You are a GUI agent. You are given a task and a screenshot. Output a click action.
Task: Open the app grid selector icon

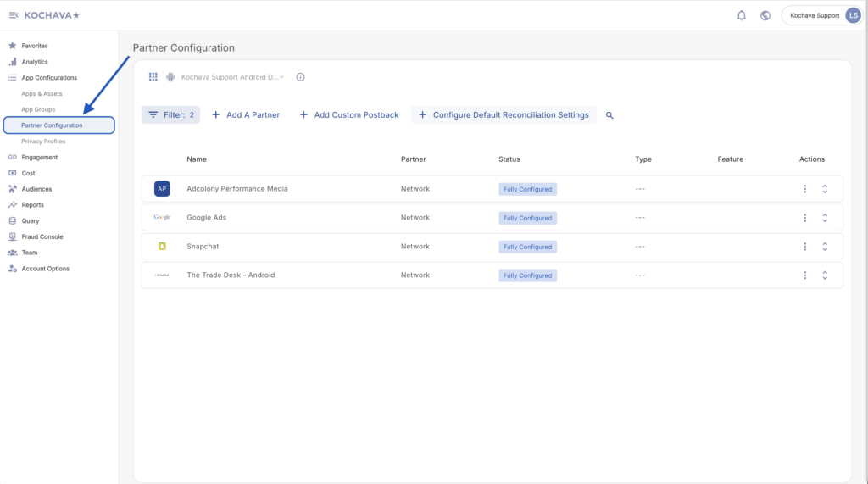[x=153, y=77]
